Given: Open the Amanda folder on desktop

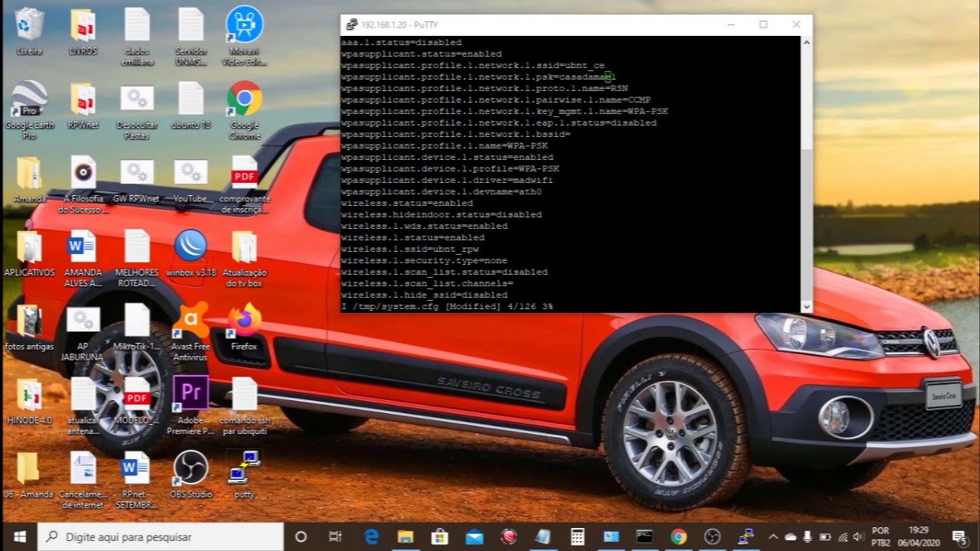Looking at the screenshot, I should point(29,180).
